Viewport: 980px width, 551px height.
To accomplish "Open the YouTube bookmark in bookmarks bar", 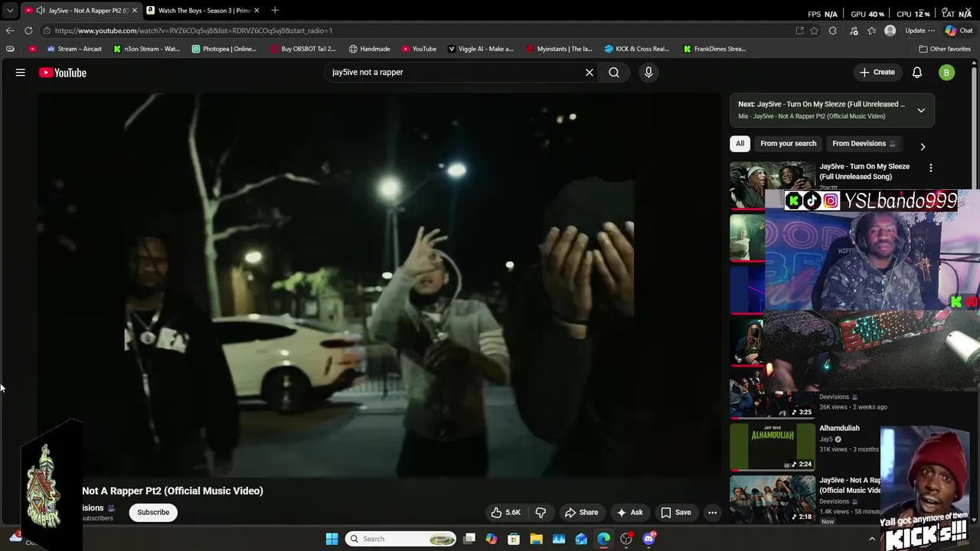I will [419, 49].
